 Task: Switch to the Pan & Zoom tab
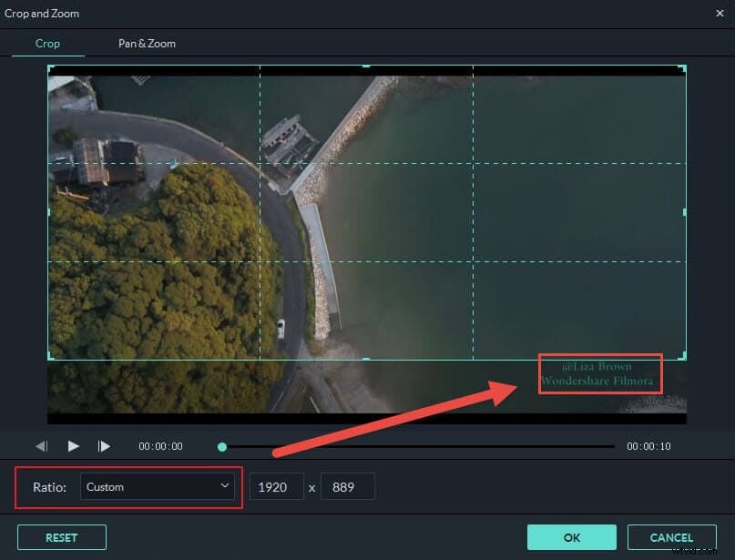[146, 43]
